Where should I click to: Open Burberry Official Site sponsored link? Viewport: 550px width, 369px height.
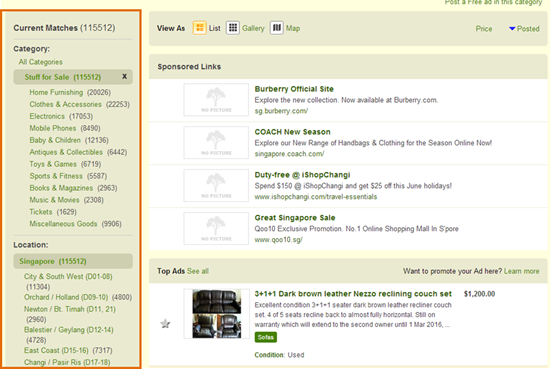click(x=294, y=89)
